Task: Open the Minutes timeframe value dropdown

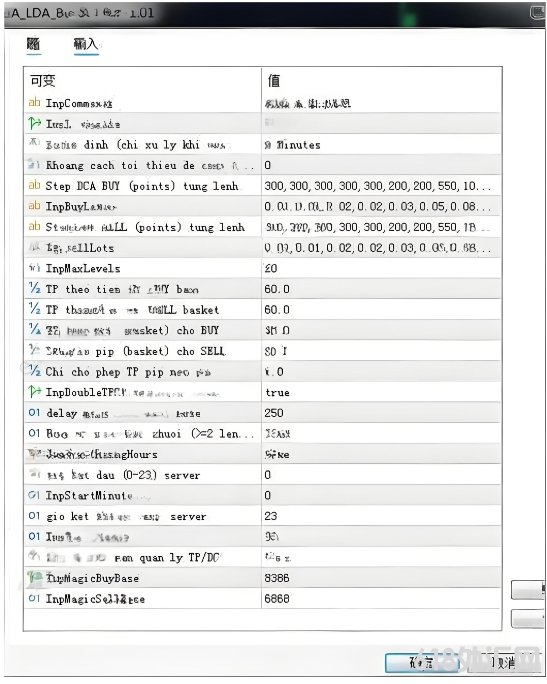Action: click(381, 144)
